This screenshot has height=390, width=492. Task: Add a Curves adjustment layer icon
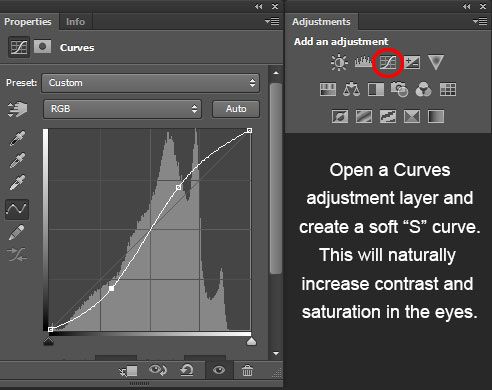coord(388,62)
